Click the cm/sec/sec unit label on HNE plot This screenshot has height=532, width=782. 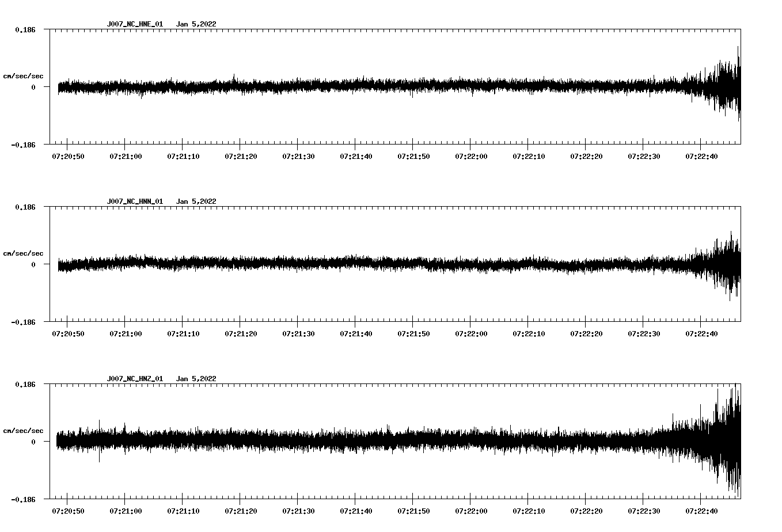(24, 76)
